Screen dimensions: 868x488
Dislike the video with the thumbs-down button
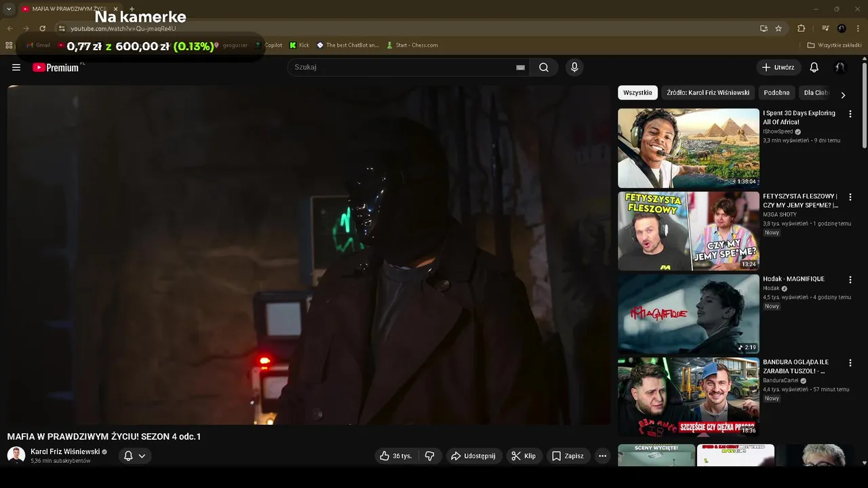click(x=429, y=456)
